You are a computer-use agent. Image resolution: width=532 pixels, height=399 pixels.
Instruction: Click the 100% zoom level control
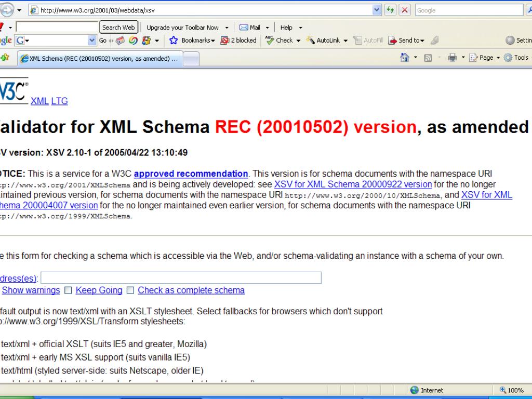(511, 390)
